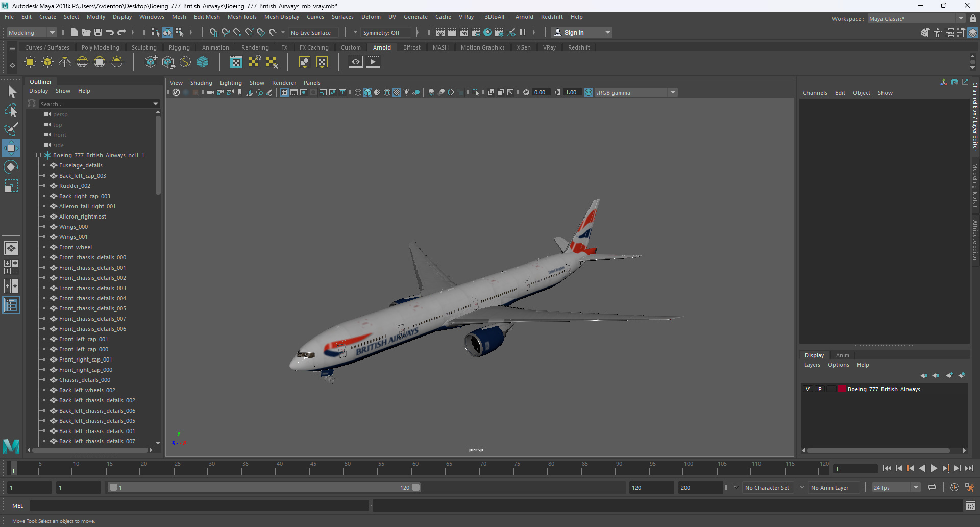Click the red Boeing_777_British_Airways layer color swatch
980x527 pixels.
click(842, 389)
